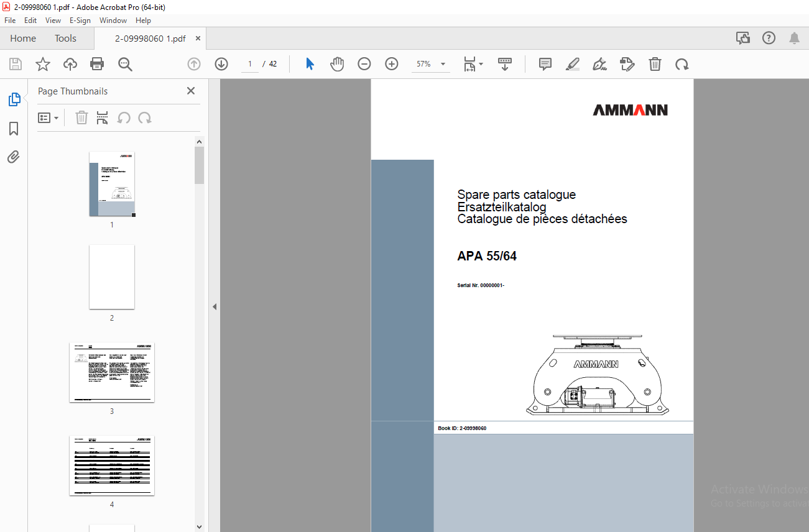
Task: Select the 2-09998060 1.pdf document tab
Action: [x=150, y=38]
